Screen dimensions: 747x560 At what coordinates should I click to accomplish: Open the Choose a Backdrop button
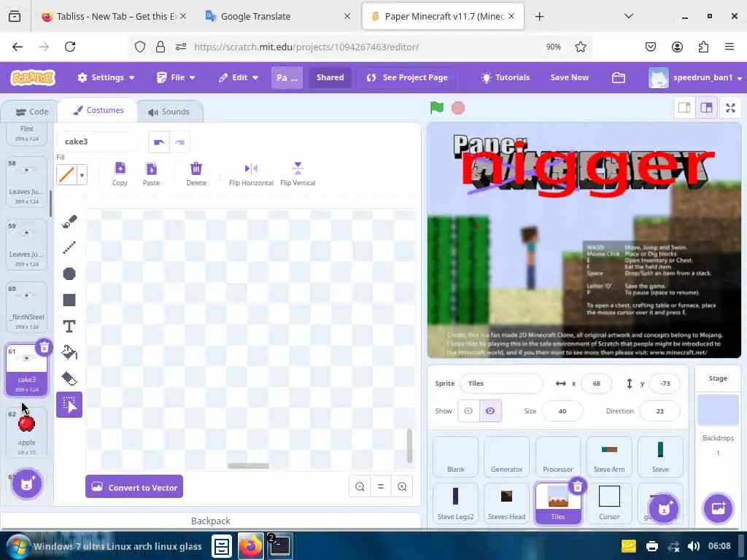click(718, 508)
